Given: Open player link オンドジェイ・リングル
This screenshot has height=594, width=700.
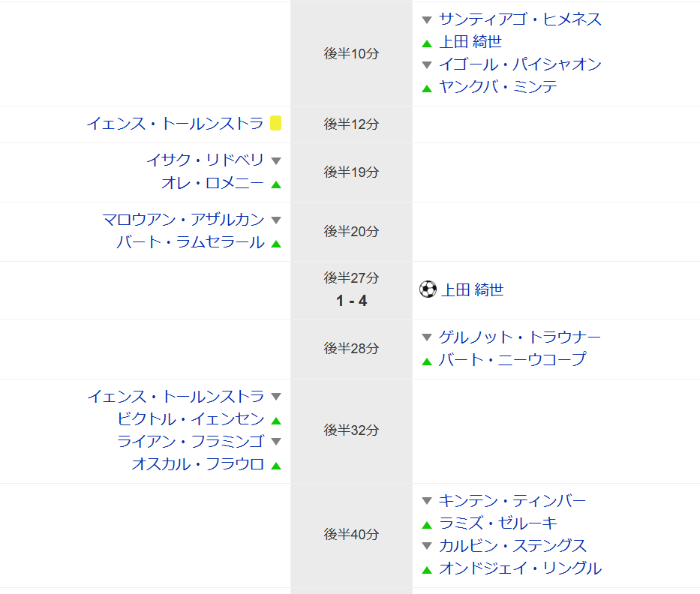Looking at the screenshot, I should pos(520,568).
